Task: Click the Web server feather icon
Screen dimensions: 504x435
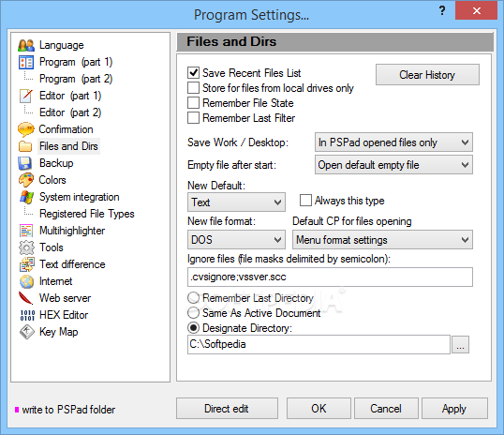Action: (x=25, y=298)
